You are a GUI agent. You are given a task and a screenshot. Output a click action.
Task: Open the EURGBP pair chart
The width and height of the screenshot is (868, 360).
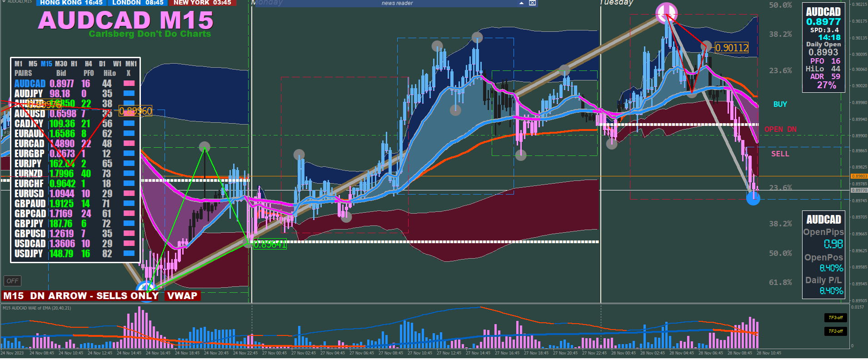pyautogui.click(x=30, y=154)
